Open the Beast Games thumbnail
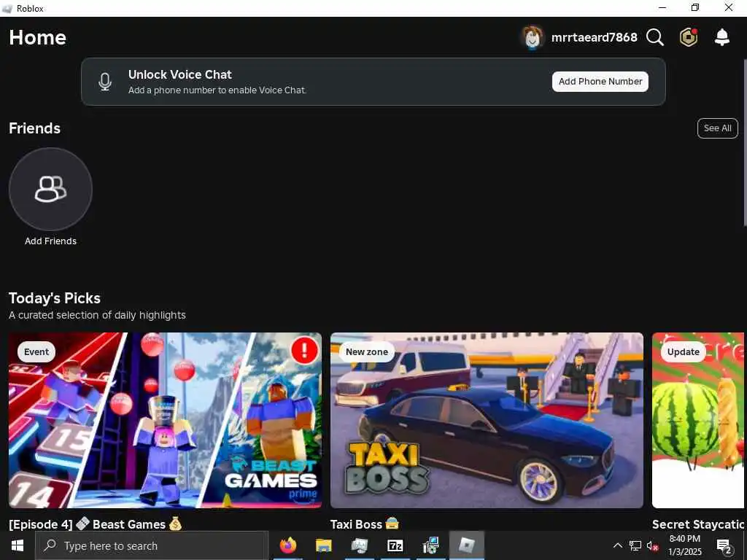Screen dimensions: 747x560 coord(165,420)
